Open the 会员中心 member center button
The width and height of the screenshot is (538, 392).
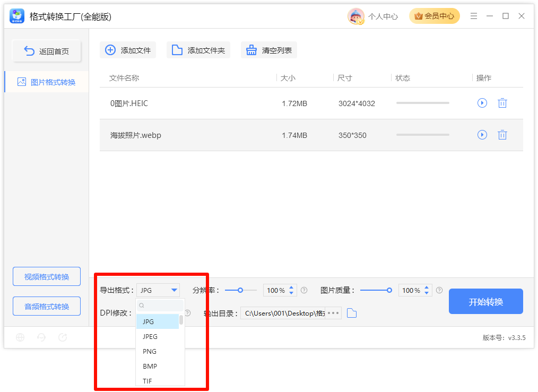pos(435,16)
